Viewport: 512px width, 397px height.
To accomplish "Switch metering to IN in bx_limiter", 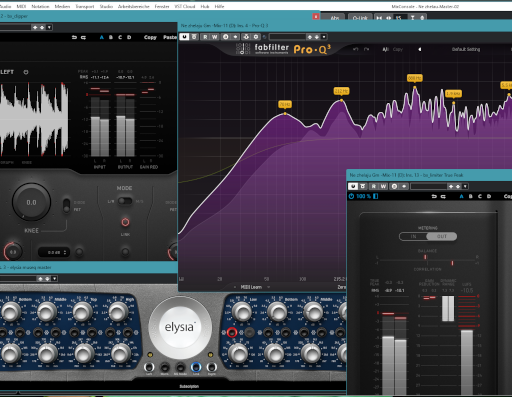I will [413, 236].
